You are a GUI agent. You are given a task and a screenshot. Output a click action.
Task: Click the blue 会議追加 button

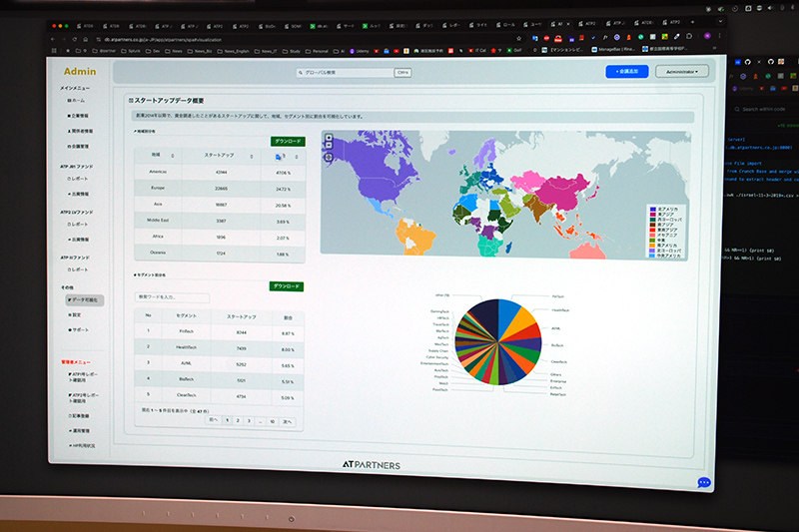coord(626,71)
